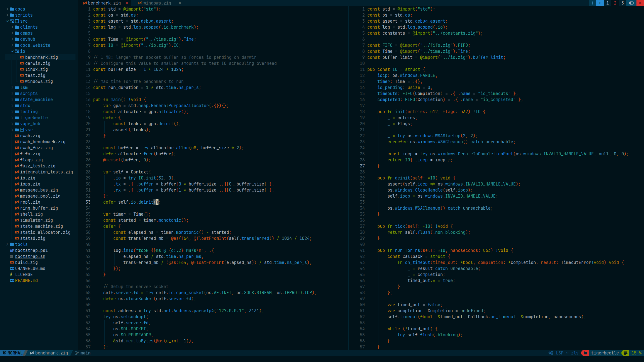Expand the lsm folder
Image resolution: width=644 pixels, height=362 pixels.
click(x=12, y=87)
